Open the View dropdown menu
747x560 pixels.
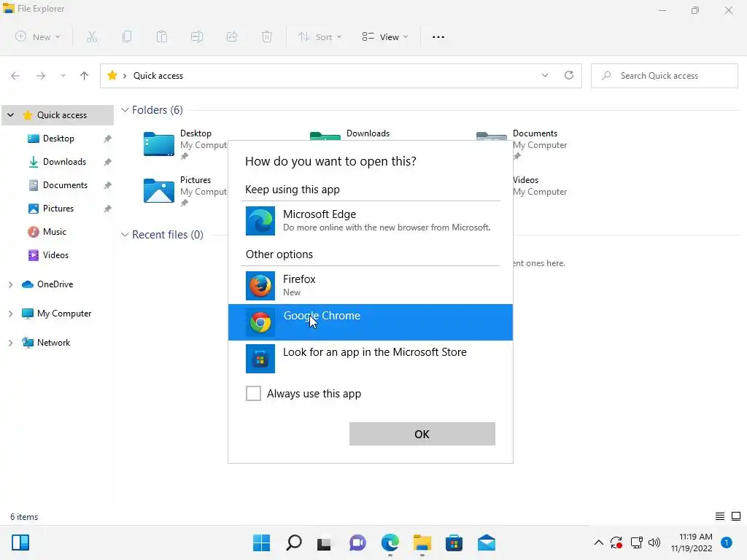[x=385, y=36]
